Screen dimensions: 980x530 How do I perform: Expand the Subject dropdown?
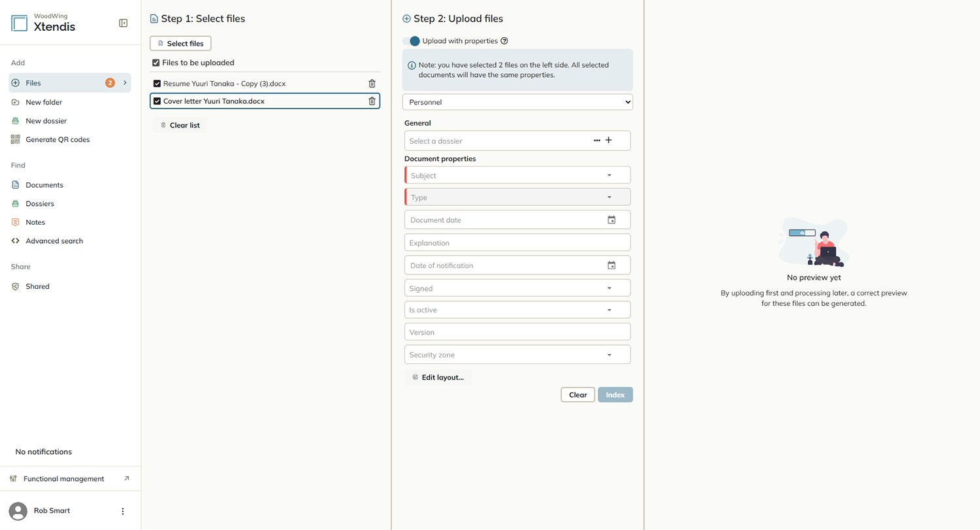(x=517, y=175)
